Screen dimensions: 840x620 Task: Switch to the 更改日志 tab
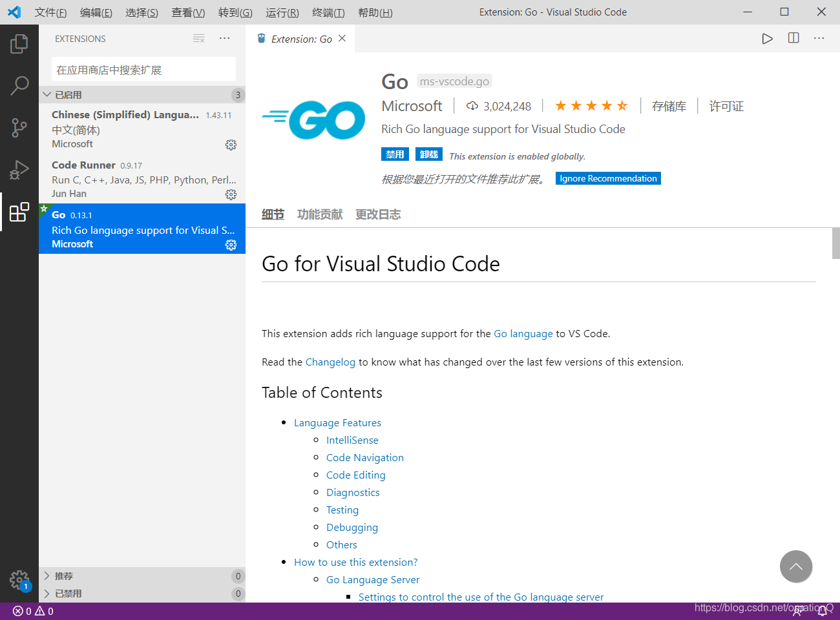point(378,214)
